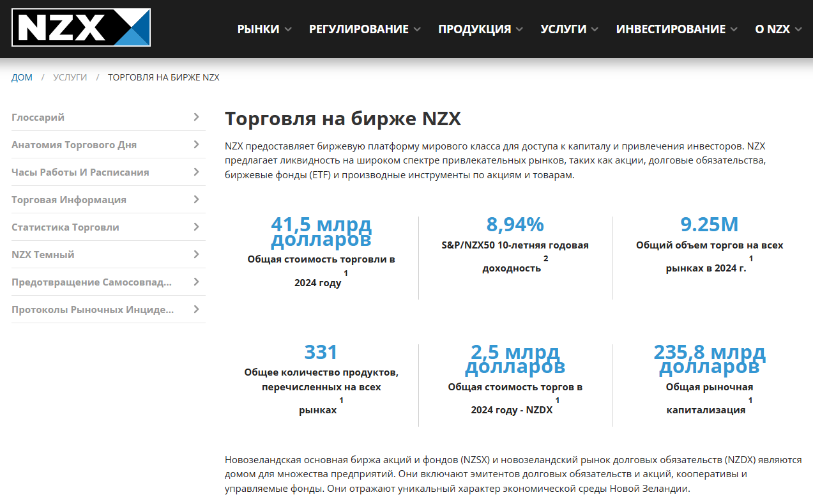
Task: Open Статистика Торговли sidebar link
Action: click(109, 227)
